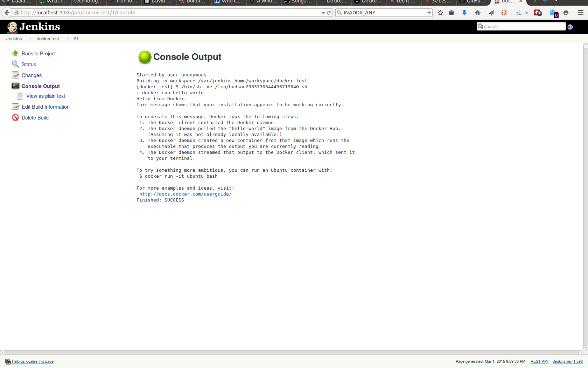
Task: Click the red puzzle extension icon
Action: (x=538, y=13)
